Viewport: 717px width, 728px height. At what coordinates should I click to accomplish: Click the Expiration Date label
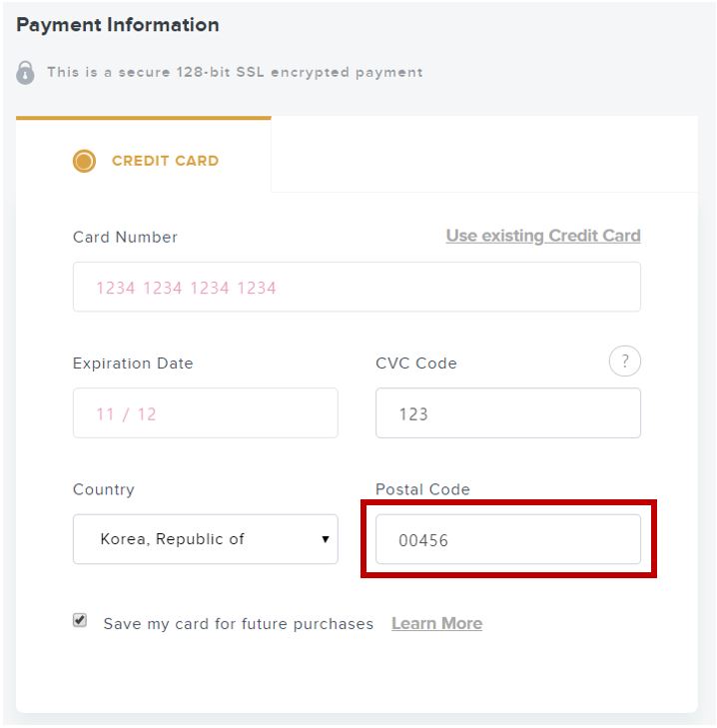133,364
